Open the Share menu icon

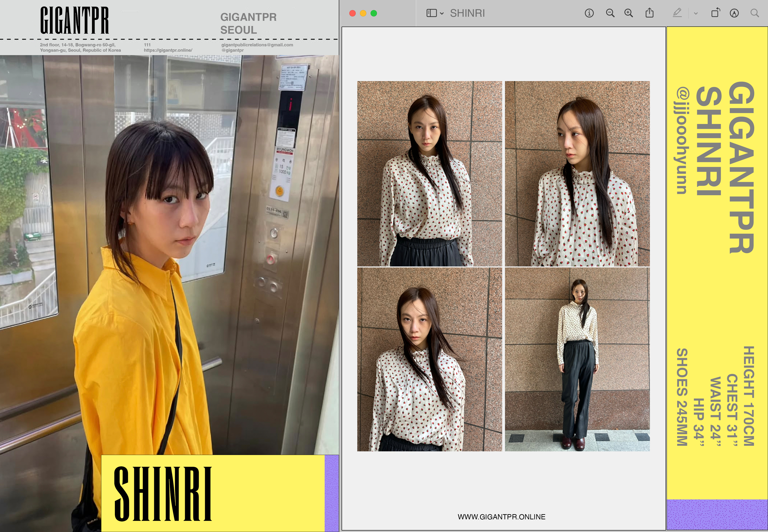point(649,13)
